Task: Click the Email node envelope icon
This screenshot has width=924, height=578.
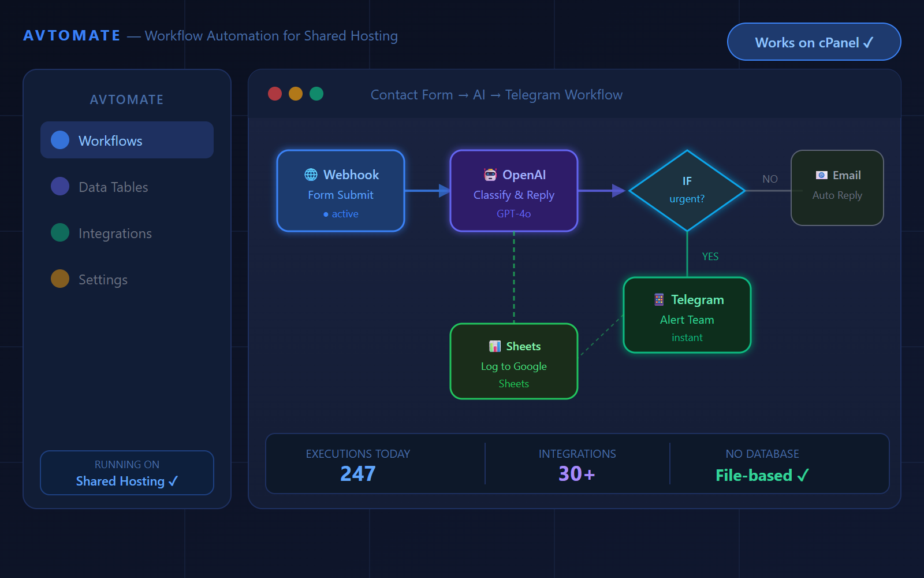Action: pyautogui.click(x=822, y=175)
